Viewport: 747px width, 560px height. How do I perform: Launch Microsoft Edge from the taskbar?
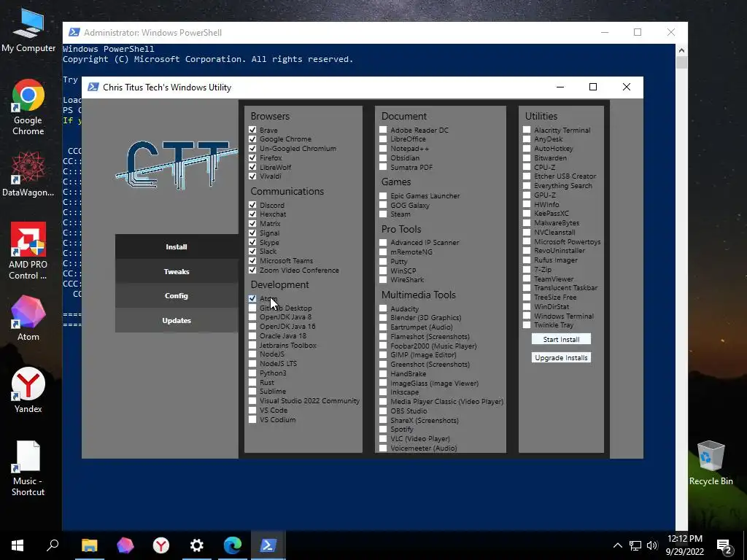(233, 545)
